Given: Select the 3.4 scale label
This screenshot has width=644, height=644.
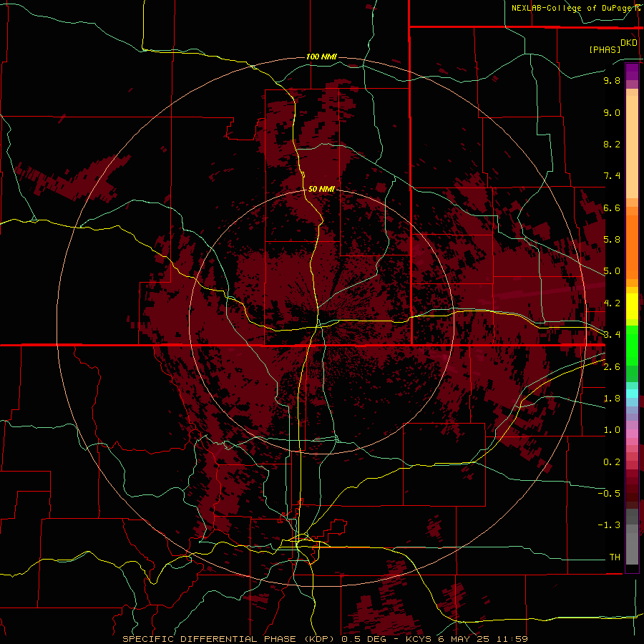Looking at the screenshot, I should click(x=612, y=335).
